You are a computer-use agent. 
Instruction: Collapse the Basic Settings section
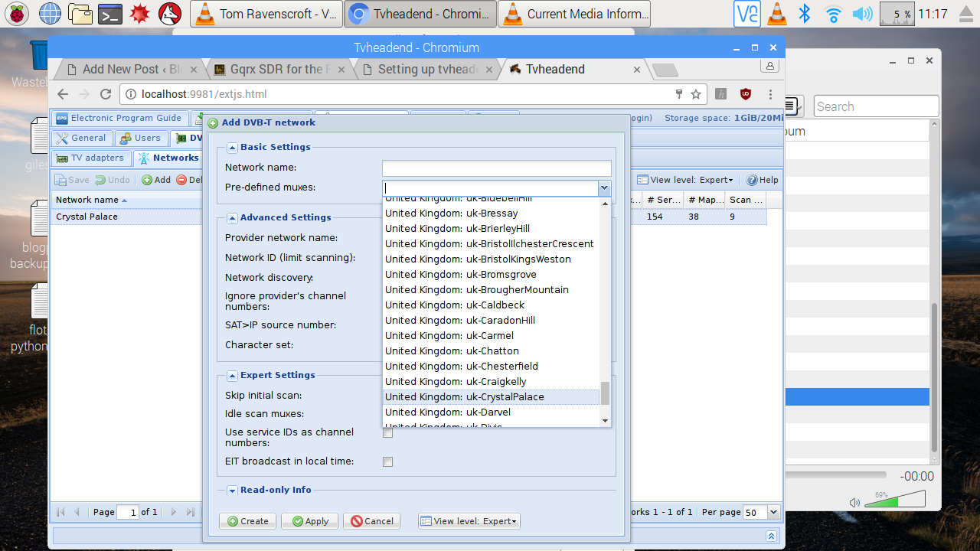(x=233, y=147)
